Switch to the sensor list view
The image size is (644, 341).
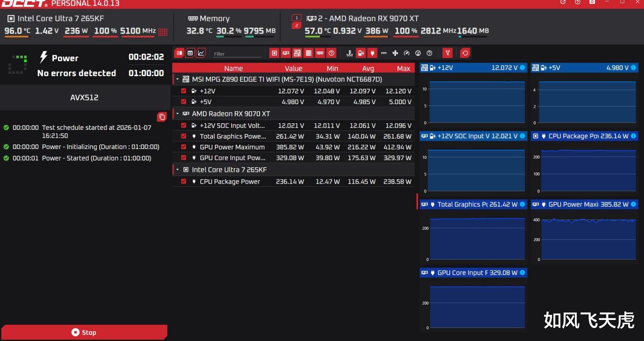(x=179, y=53)
